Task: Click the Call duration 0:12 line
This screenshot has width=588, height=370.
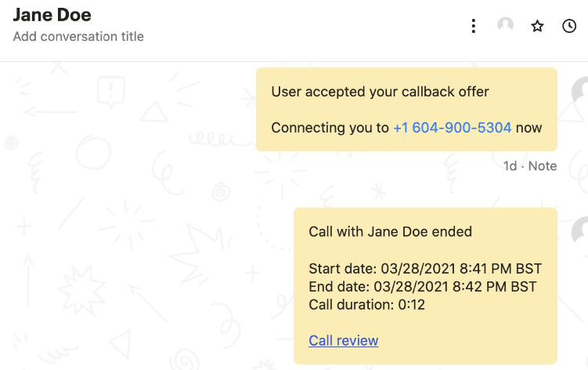Action: tap(366, 305)
